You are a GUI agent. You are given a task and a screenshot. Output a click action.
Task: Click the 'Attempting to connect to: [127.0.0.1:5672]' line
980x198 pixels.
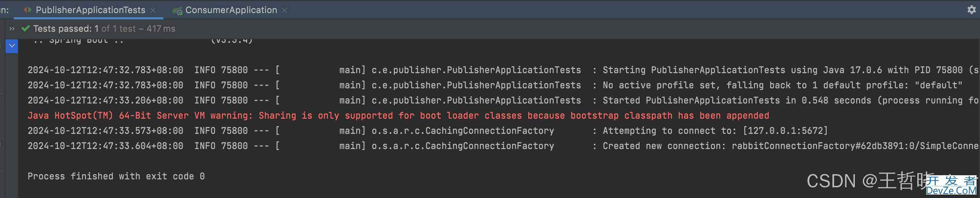428,131
